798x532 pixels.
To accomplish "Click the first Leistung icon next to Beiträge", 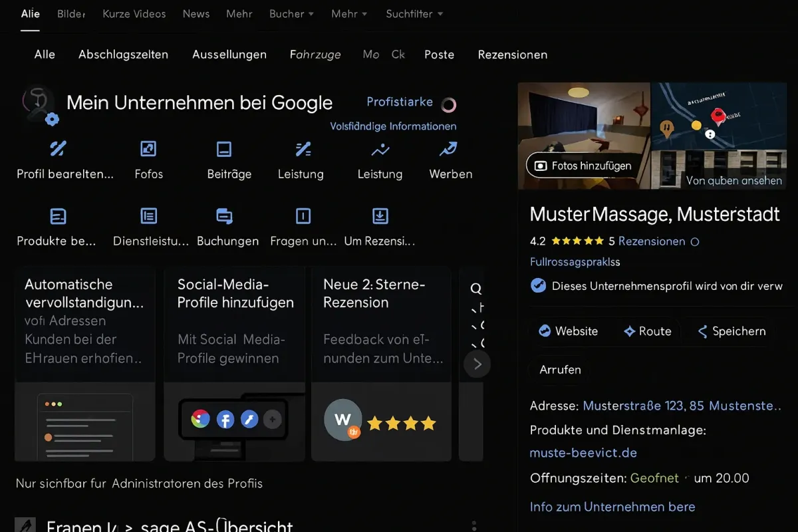I will click(303, 149).
